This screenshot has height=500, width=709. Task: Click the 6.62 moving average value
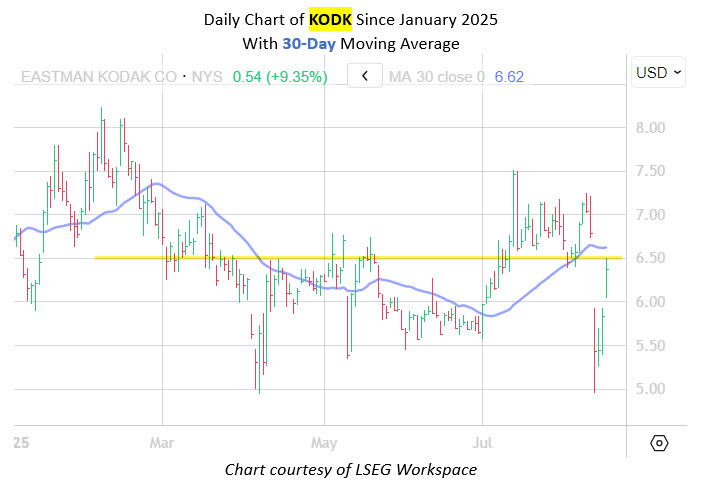click(x=509, y=77)
